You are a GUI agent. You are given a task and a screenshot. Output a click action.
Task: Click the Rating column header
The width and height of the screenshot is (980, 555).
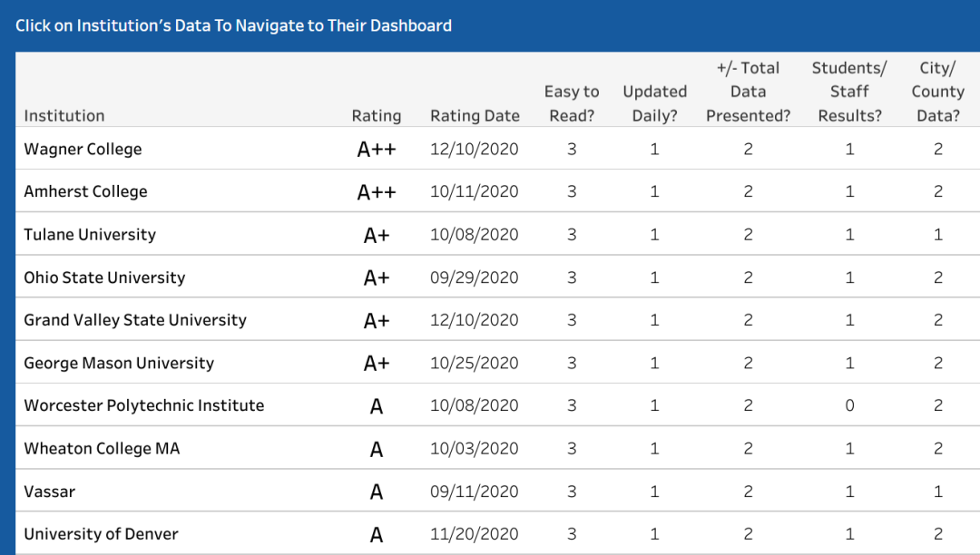pyautogui.click(x=377, y=116)
